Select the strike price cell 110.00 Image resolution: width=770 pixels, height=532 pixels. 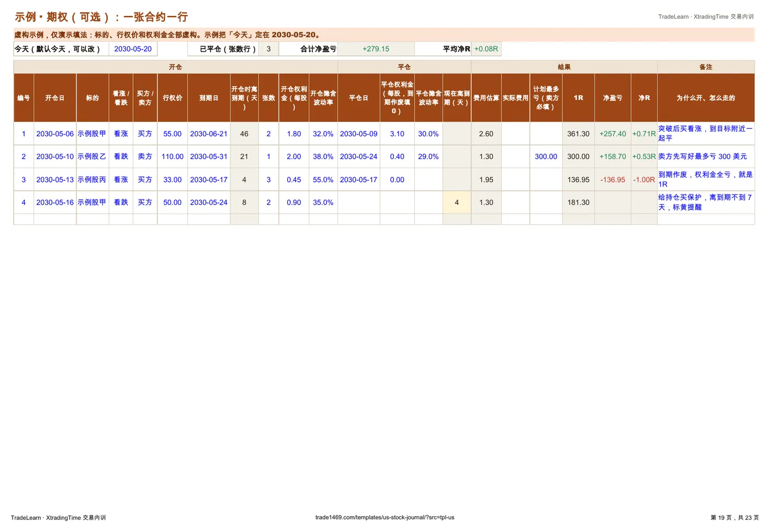pos(172,157)
